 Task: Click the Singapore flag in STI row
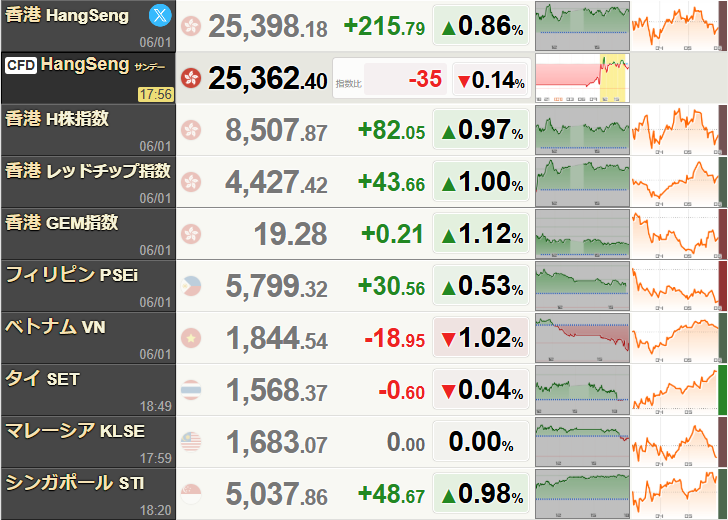[x=191, y=494]
